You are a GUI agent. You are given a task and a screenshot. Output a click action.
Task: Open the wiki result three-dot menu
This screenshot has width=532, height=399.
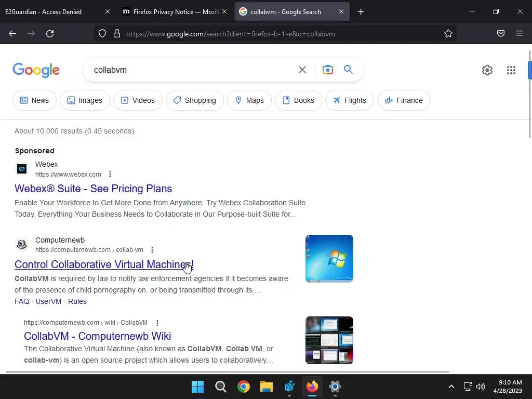tap(157, 323)
